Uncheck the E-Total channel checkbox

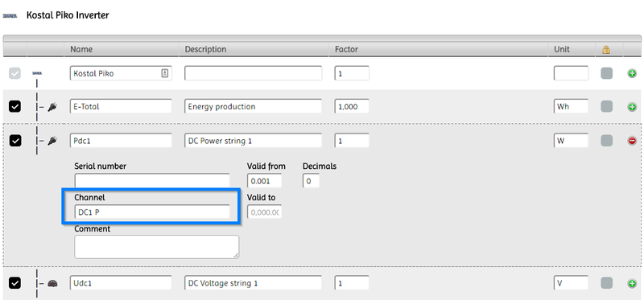[x=14, y=107]
